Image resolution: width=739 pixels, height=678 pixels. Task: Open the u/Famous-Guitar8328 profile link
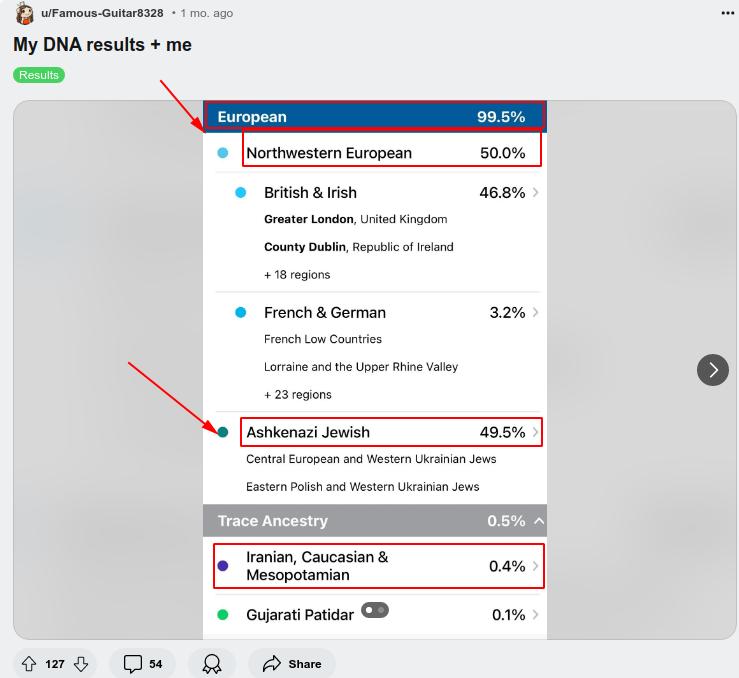pos(102,13)
